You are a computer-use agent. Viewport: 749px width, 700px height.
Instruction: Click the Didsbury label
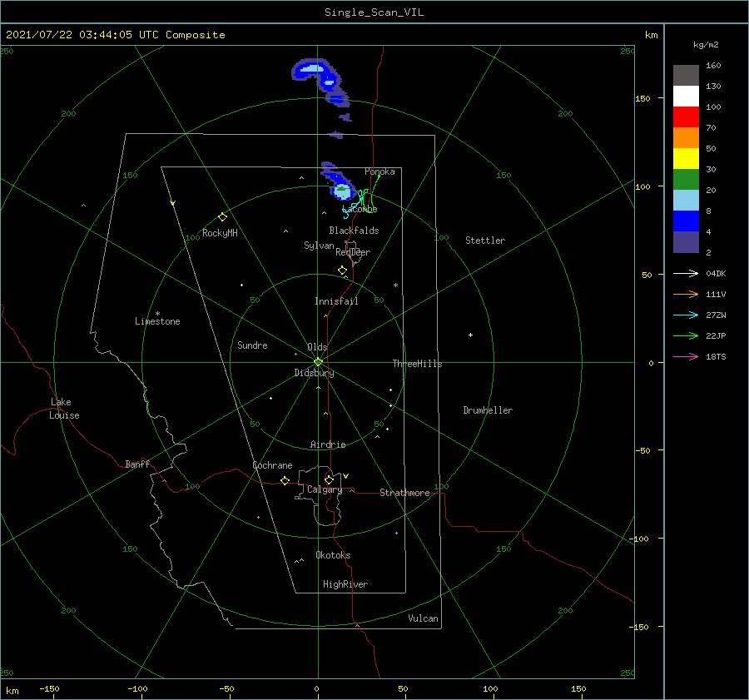(314, 373)
